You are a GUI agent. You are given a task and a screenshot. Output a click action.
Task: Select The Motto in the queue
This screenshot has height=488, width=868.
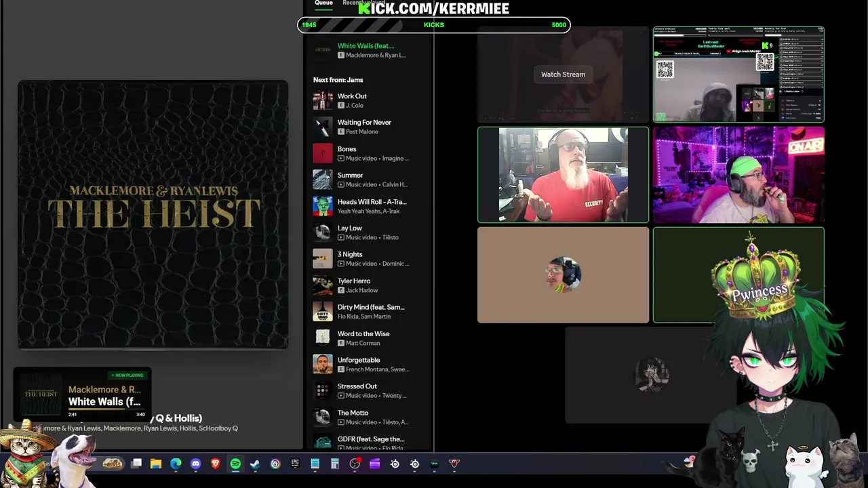point(353,413)
